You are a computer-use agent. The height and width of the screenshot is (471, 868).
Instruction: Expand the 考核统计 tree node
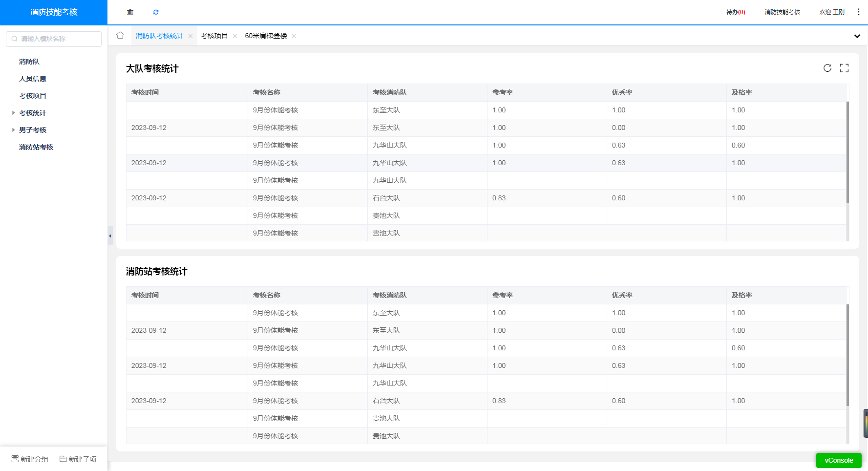point(13,113)
